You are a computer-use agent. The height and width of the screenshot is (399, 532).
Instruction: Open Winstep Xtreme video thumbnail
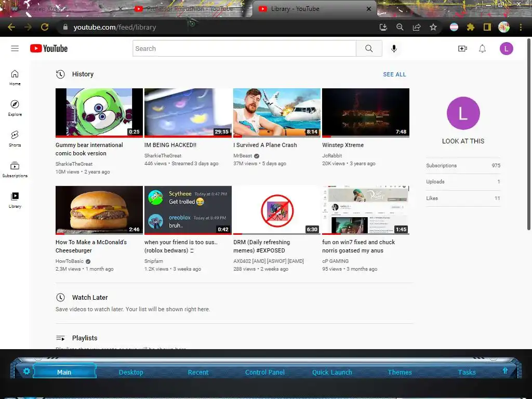[x=366, y=113]
